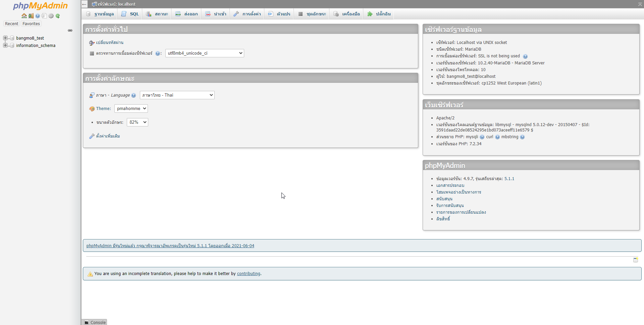Click the เซิร์ฟเวอร์: localhost breadcrumb
The image size is (644, 325).
coord(117,4)
